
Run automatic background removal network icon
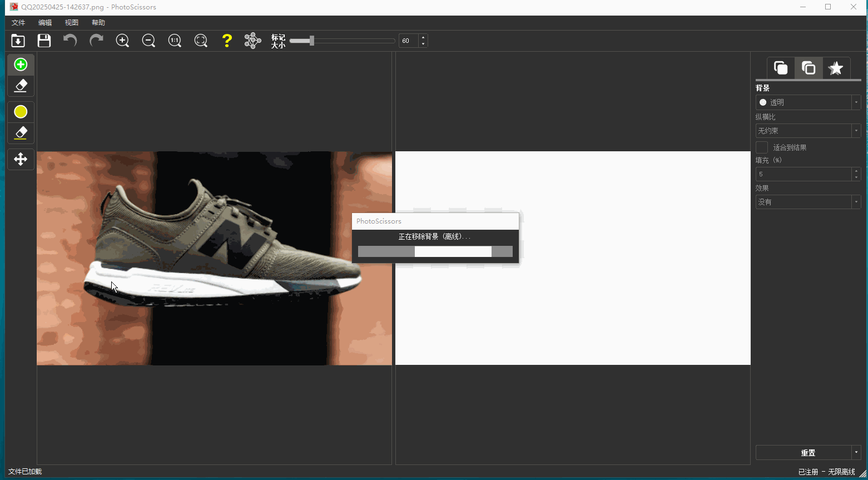(253, 41)
